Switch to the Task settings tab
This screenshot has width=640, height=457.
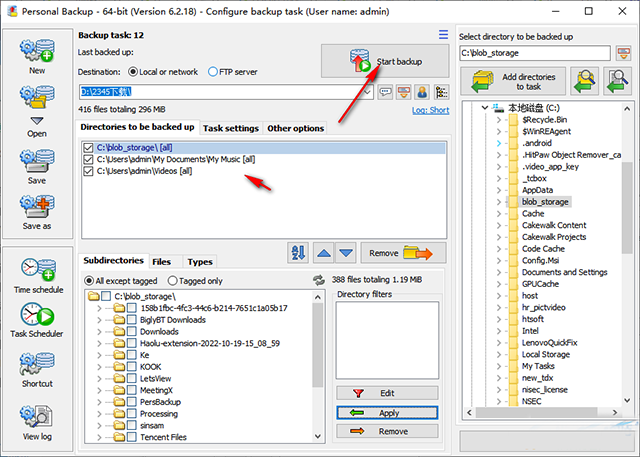(x=231, y=129)
